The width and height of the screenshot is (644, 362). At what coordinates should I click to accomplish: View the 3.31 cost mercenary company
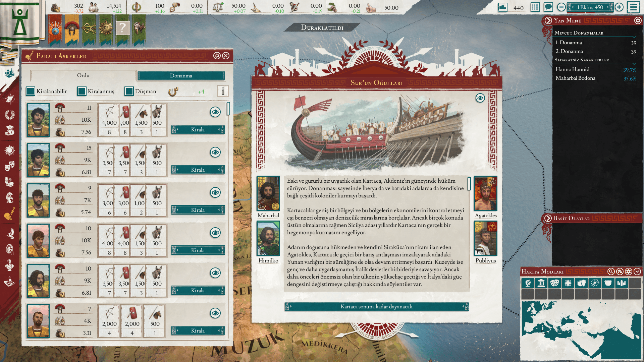[215, 313]
